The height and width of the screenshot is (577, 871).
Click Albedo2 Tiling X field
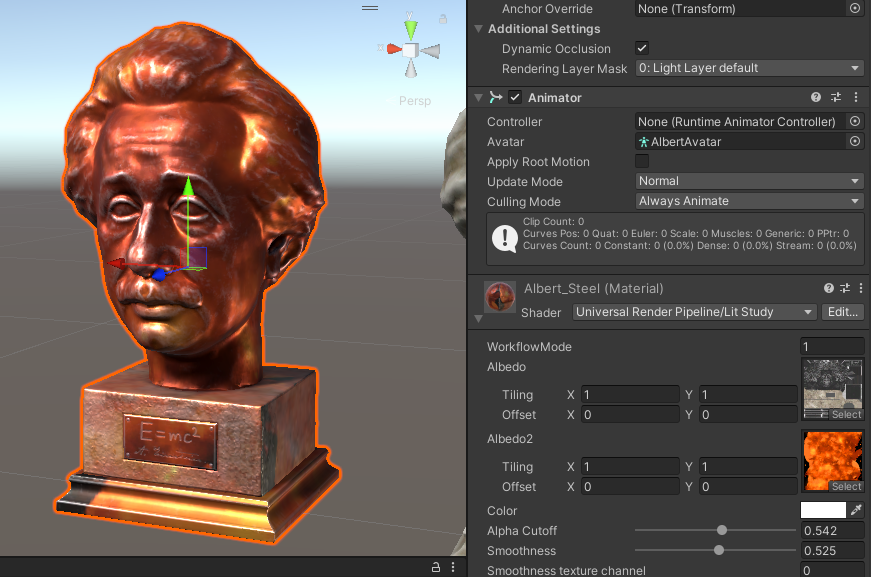click(630, 466)
